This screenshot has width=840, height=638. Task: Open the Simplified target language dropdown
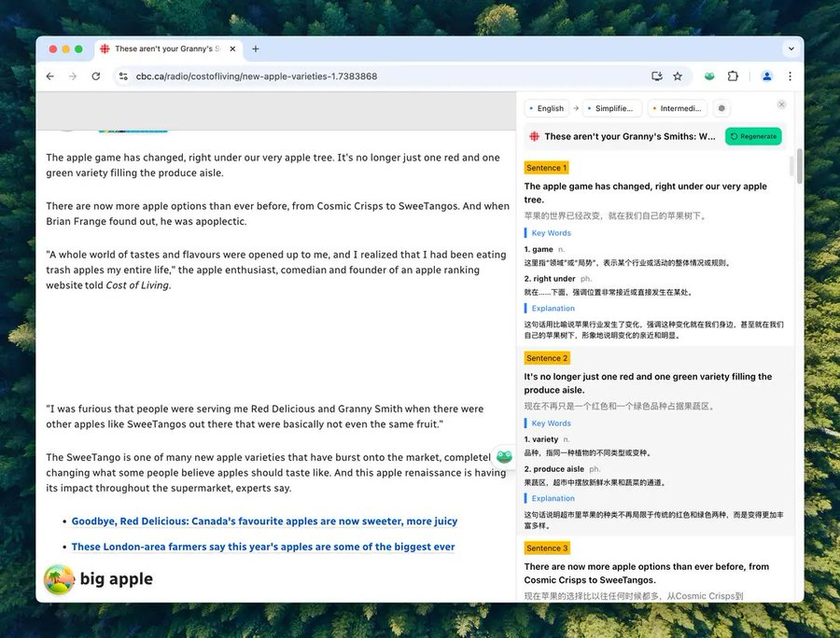[x=611, y=108]
